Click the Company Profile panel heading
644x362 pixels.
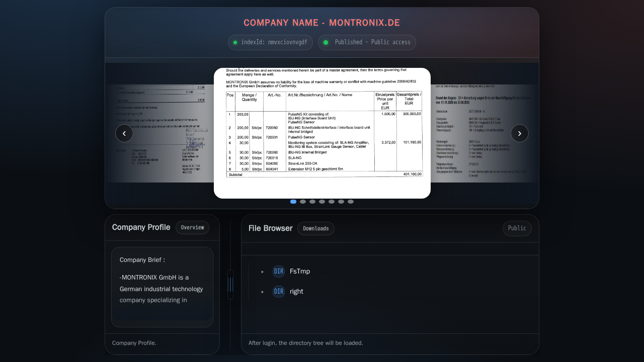141,227
